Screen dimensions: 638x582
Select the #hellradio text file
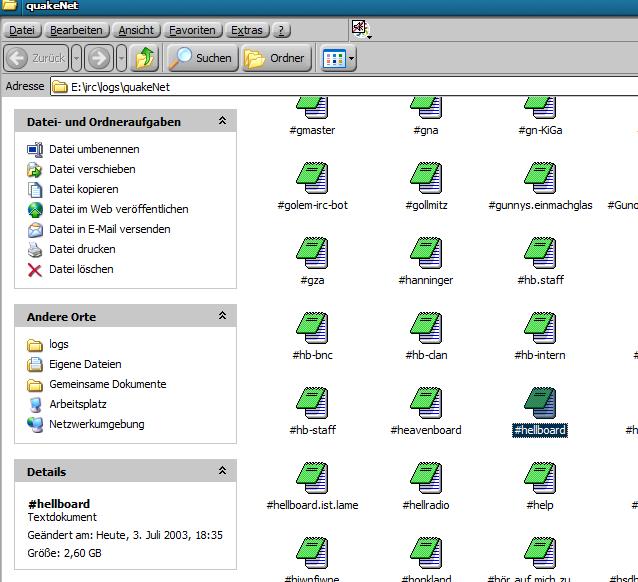[426, 478]
